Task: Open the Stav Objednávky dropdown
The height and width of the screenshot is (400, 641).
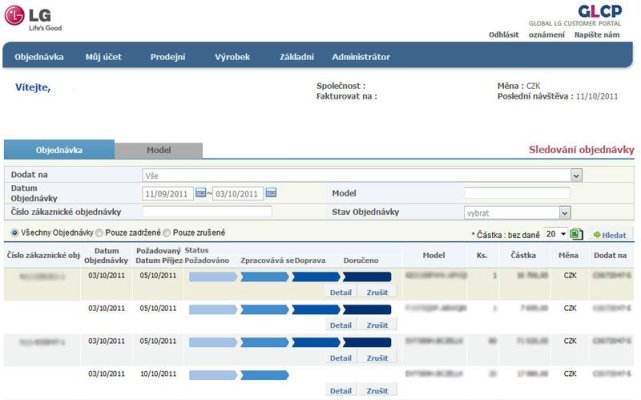Action: click(x=564, y=212)
